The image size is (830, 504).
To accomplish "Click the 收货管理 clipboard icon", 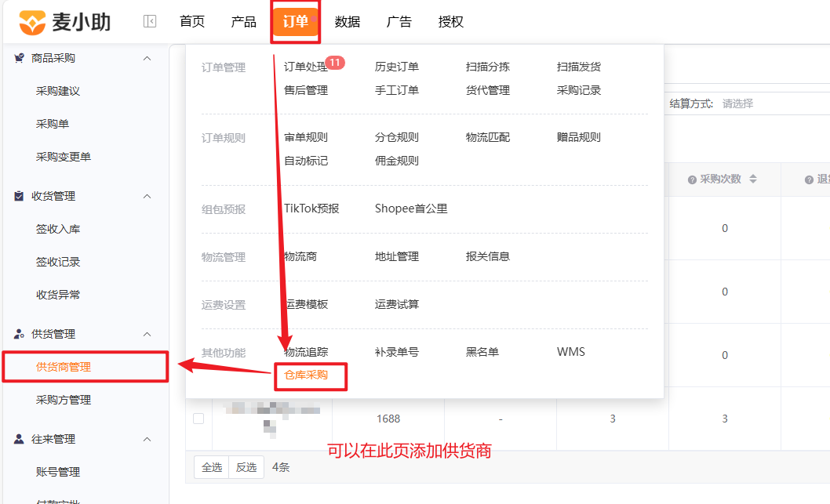I will pyautogui.click(x=19, y=196).
